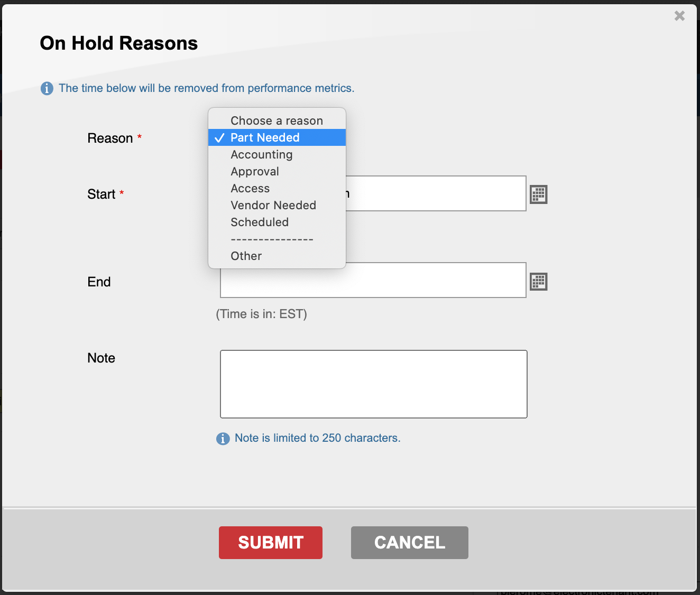Select 'Part Needed' reason option
The height and width of the screenshot is (595, 700).
(265, 137)
